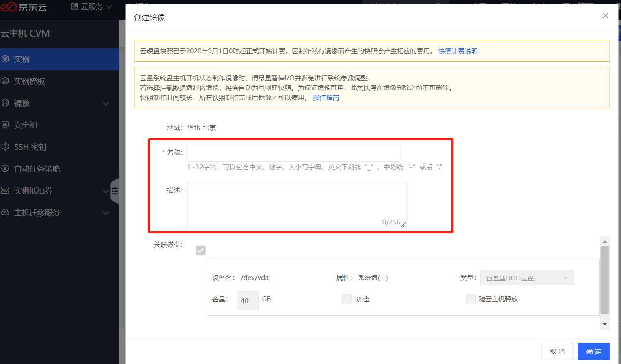
Task: Toggle the 关联磁盘 checkbox
Action: [201, 250]
